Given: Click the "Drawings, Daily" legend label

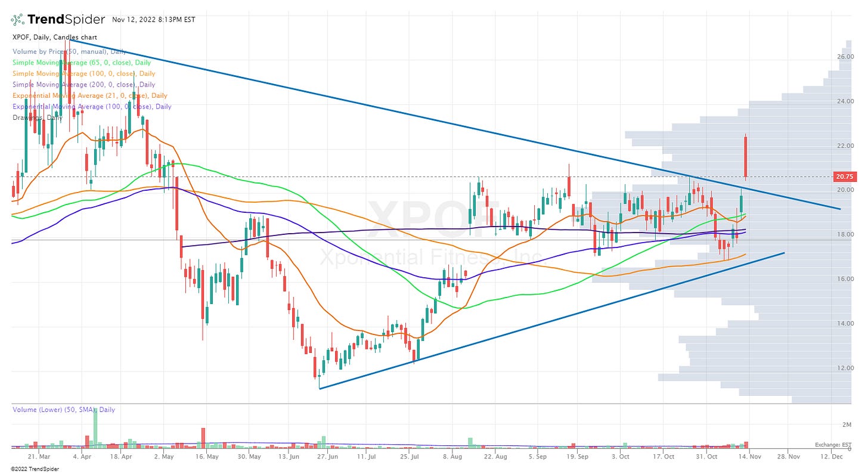Looking at the screenshot, I should point(37,117).
